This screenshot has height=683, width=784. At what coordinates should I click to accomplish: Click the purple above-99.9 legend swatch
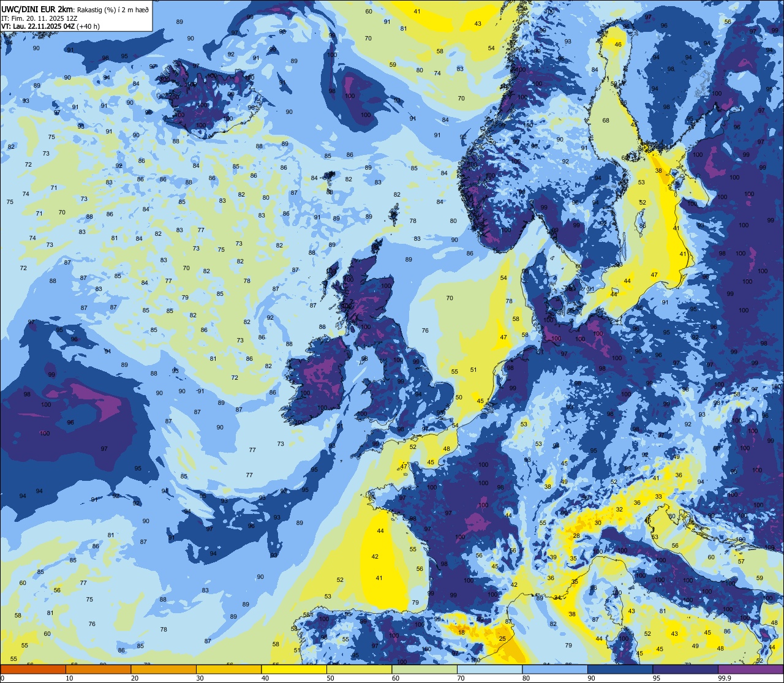coord(750,669)
